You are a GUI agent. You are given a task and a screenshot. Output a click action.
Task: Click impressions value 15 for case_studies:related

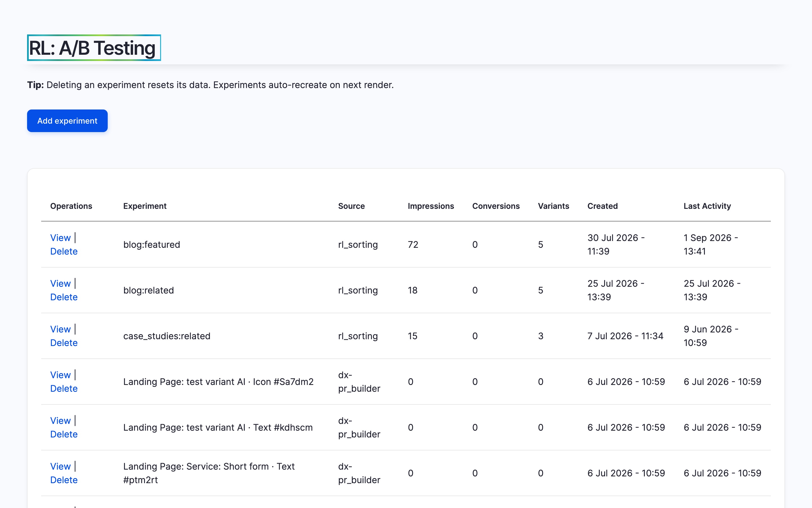(413, 336)
